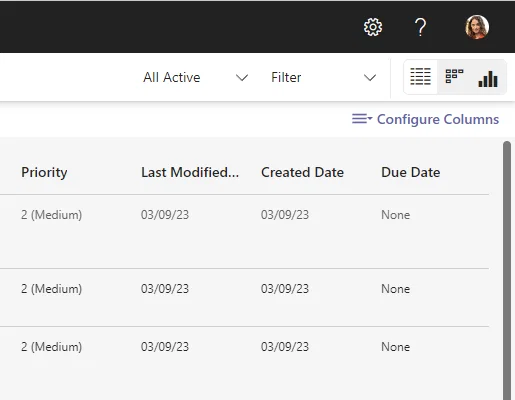Select second row's Due Date None cell
This screenshot has width=515, height=400.
(x=396, y=289)
